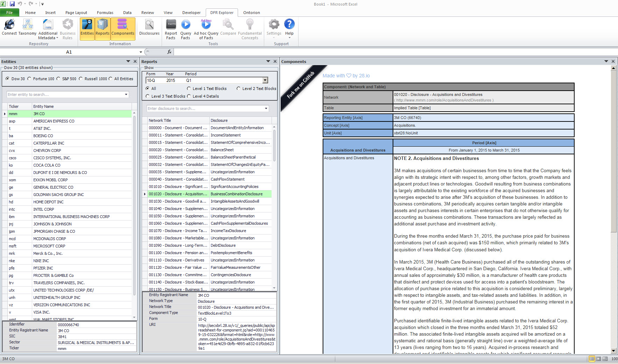Select the All reports radio button
The height and width of the screenshot is (364, 618).
click(x=147, y=89)
